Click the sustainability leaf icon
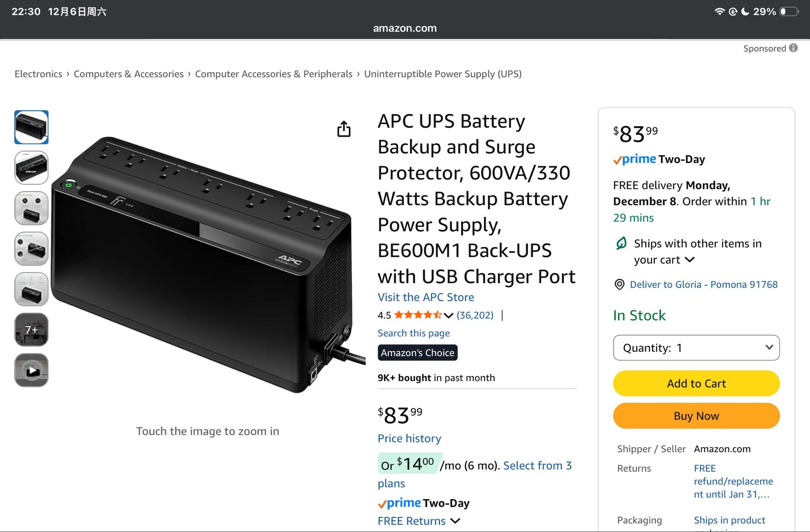This screenshot has width=810, height=532. click(620, 244)
